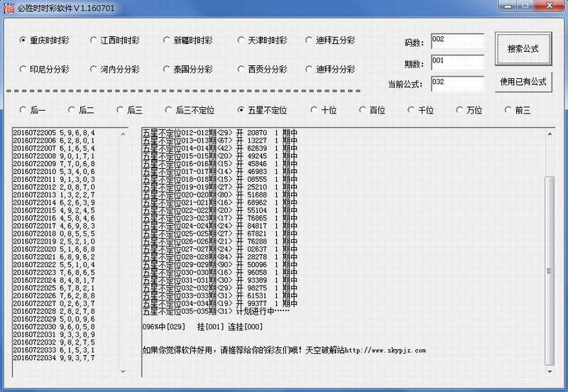
Task: Select the 重庆时时彩 radio option
Action: [23, 40]
